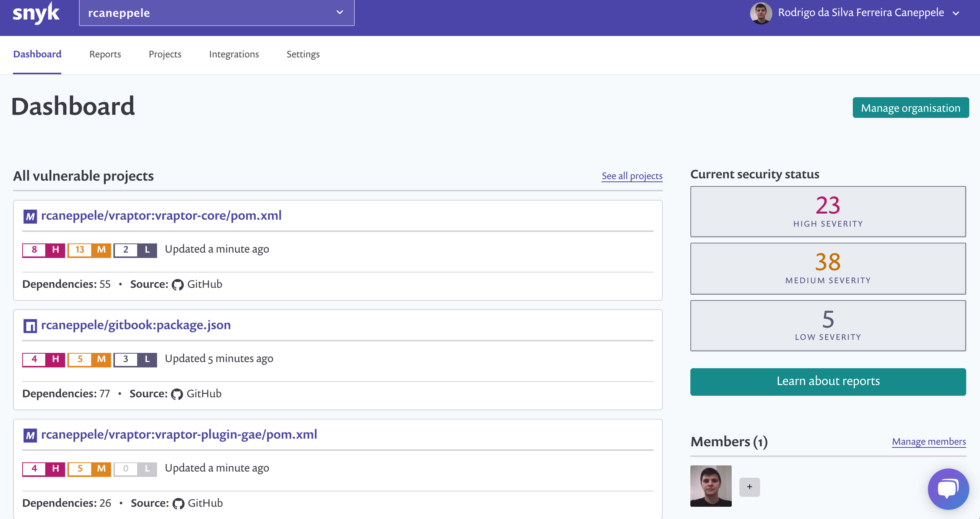Switch to the Dashboard tab
Screen dimensions: 980x519
click(x=37, y=54)
